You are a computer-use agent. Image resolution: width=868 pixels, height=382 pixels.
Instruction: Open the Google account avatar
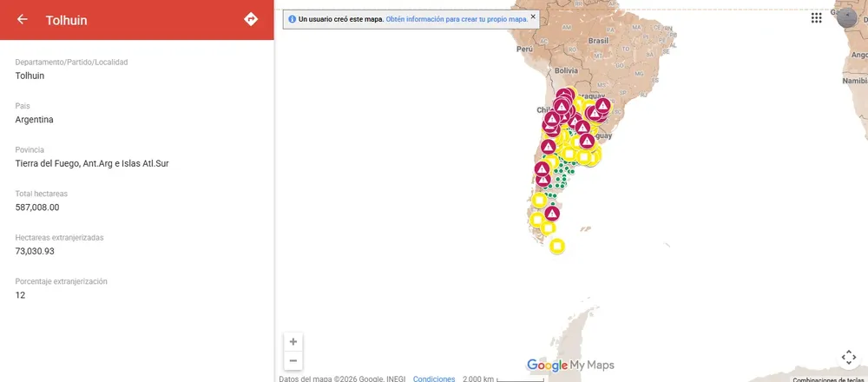click(x=846, y=17)
